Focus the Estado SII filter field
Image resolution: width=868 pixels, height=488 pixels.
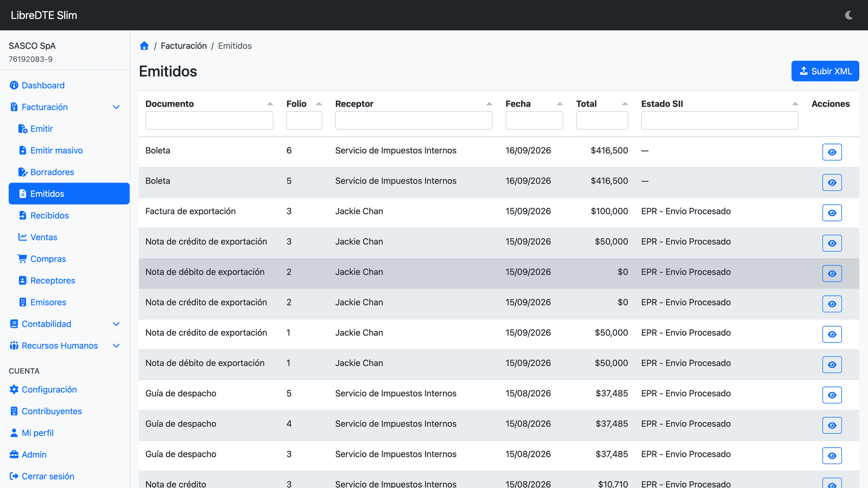[x=720, y=120]
